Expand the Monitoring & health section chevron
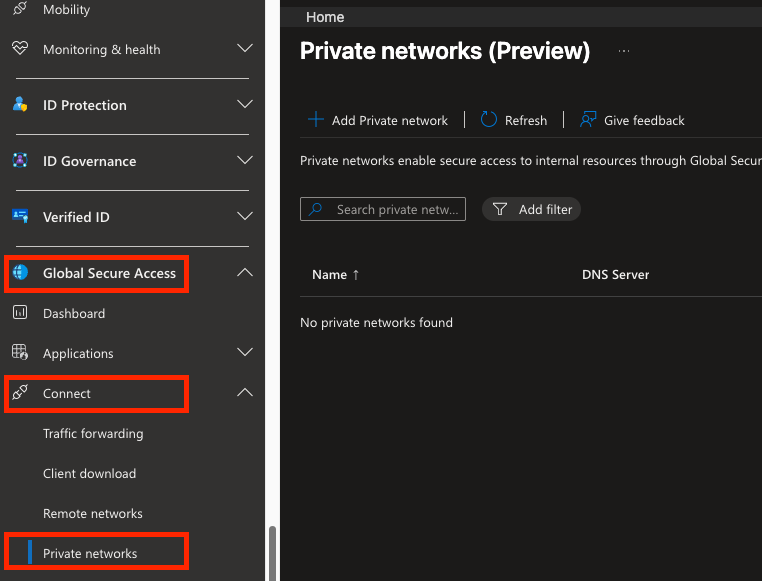The image size is (762, 581). [x=245, y=49]
